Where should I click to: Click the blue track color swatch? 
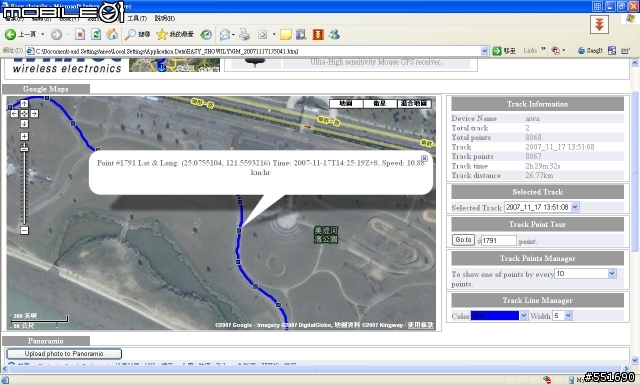495,316
